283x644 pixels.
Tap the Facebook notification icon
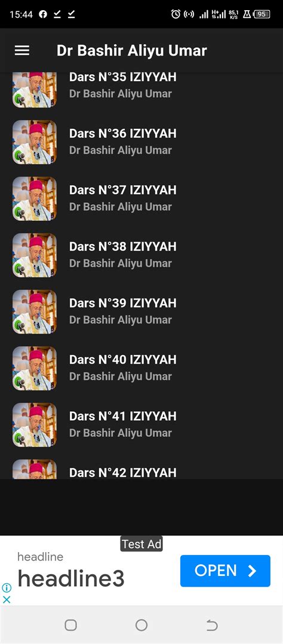(x=43, y=14)
